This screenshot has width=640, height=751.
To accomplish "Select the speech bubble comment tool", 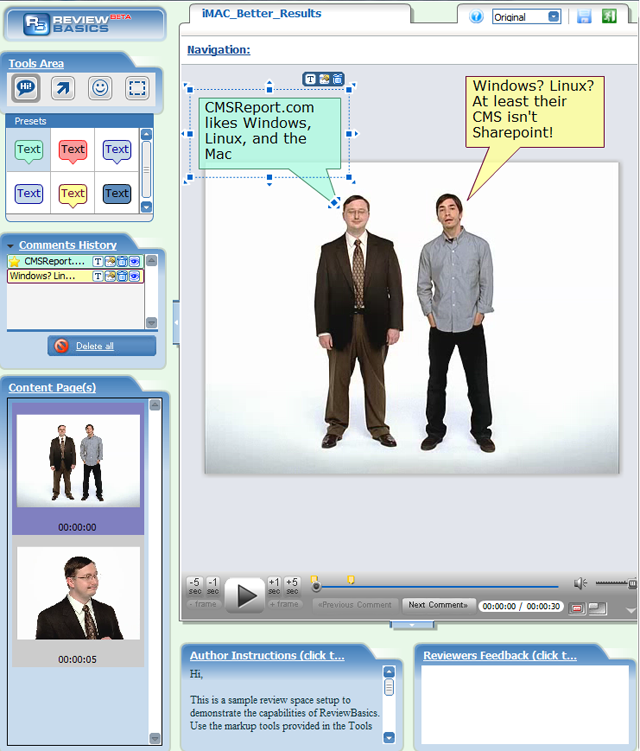I will (x=26, y=89).
